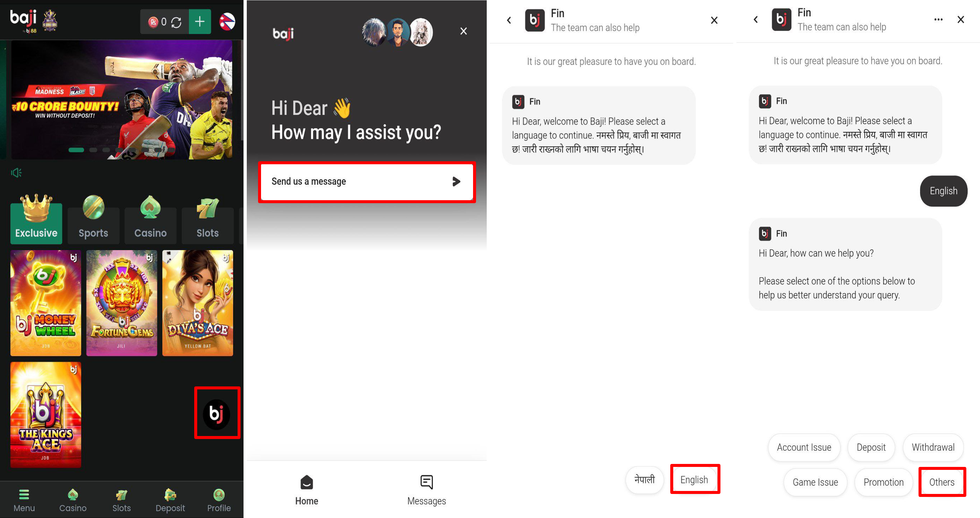Open Profile in the bottom navigation bar
Viewport: 980px width, 518px height.
click(219, 500)
